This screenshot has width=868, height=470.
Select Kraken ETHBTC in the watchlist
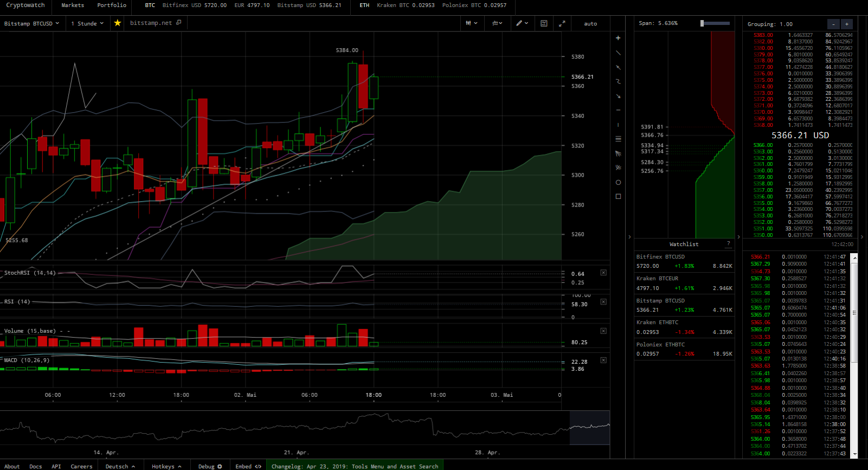click(x=684, y=327)
